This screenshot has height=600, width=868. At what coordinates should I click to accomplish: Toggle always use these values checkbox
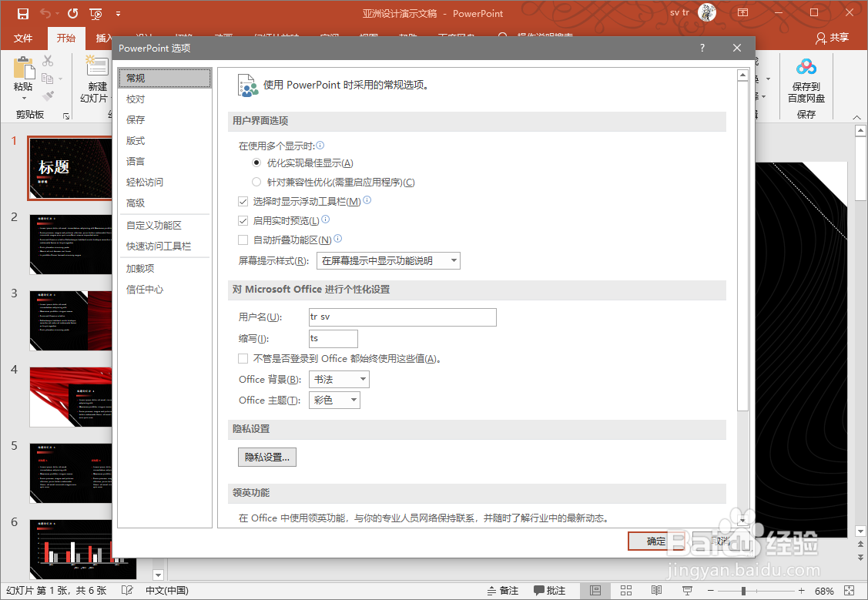coord(243,359)
